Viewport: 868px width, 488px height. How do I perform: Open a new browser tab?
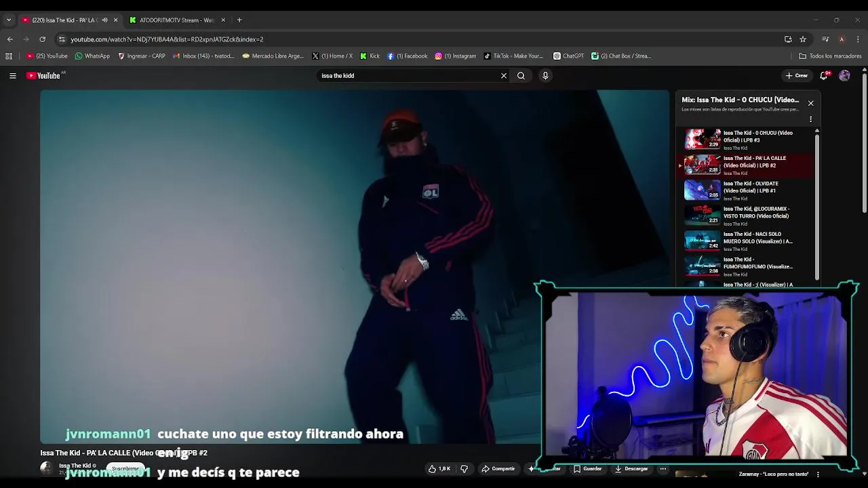tap(239, 20)
